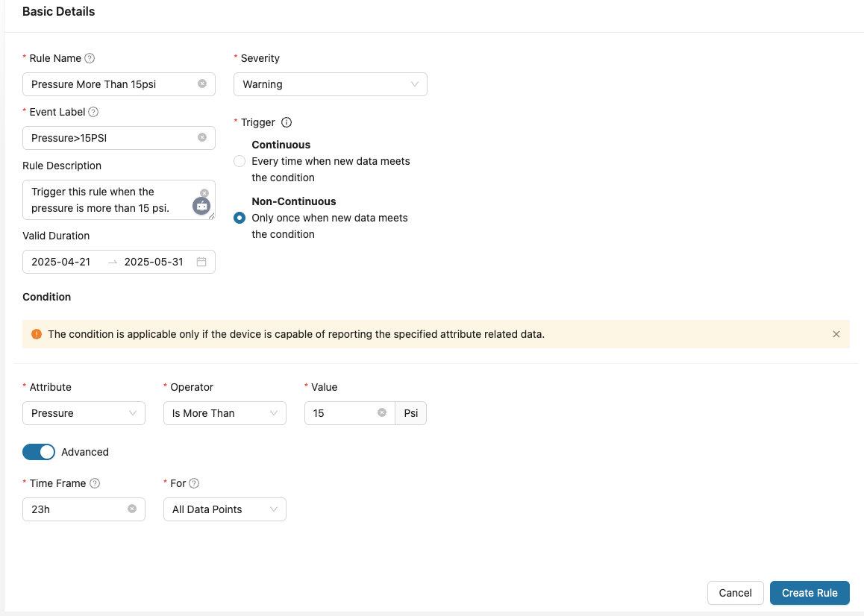
Task: Dismiss the condition warning banner
Action: point(836,334)
